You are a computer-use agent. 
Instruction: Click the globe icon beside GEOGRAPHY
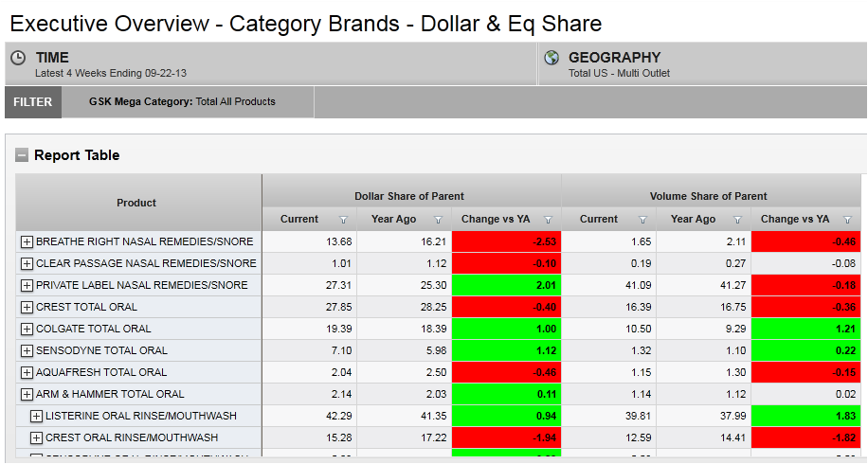(552, 59)
